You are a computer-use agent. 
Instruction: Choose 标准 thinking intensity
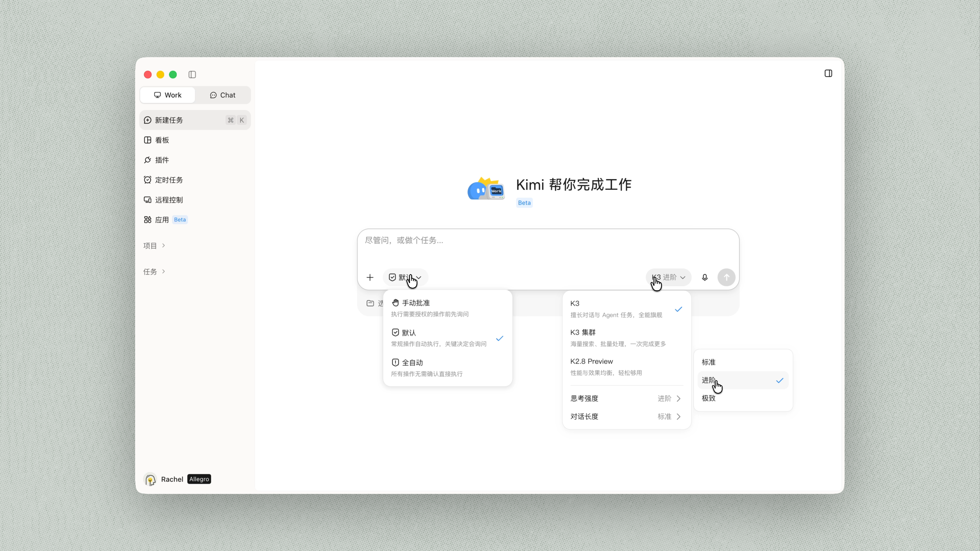[x=743, y=362]
